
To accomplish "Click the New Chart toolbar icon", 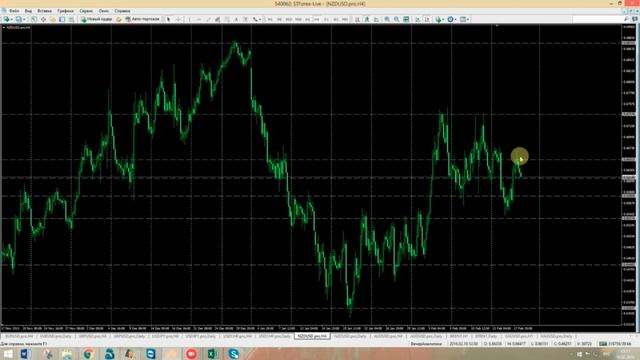I will click(7, 19).
